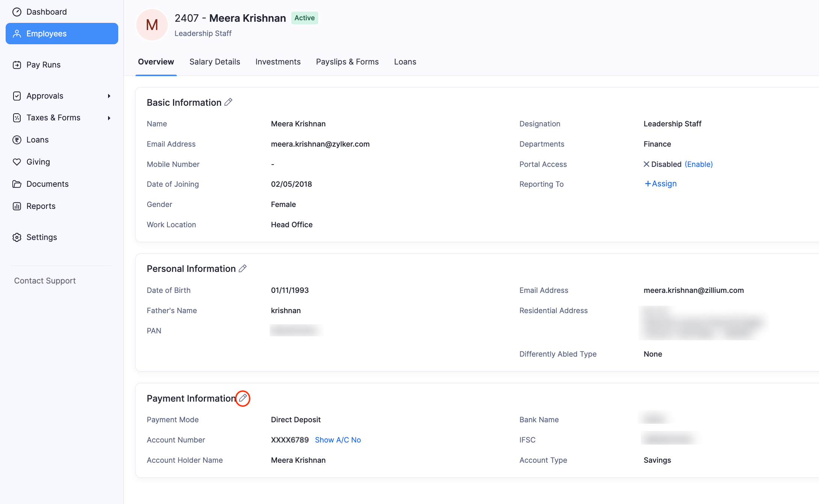Enable portal access for Meera Krishnan
Image resolution: width=819 pixels, height=504 pixels.
tap(698, 164)
